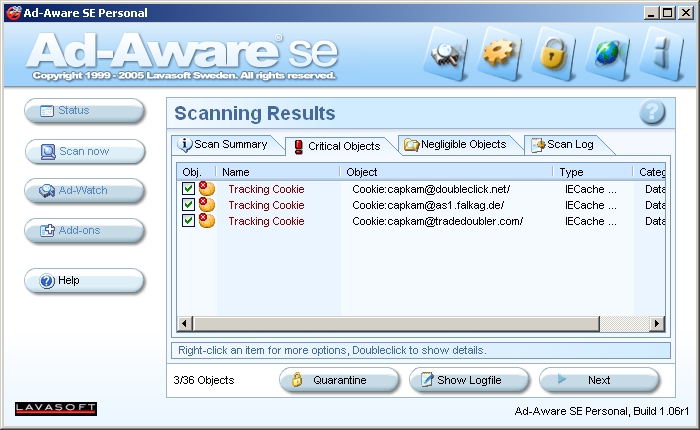Click the Lavasoft logo

pos(56,409)
